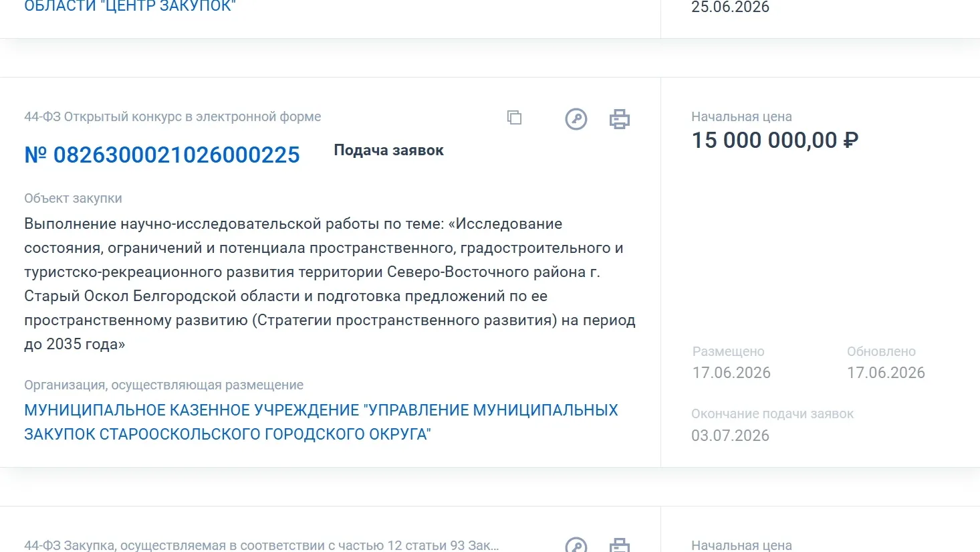This screenshot has height=552, width=980.
Task: Click the date "25.06.2026" in the top card
Action: 730,7
